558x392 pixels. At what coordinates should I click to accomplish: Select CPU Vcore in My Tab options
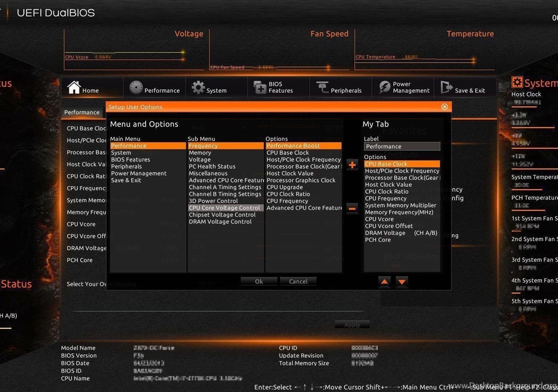click(402, 219)
